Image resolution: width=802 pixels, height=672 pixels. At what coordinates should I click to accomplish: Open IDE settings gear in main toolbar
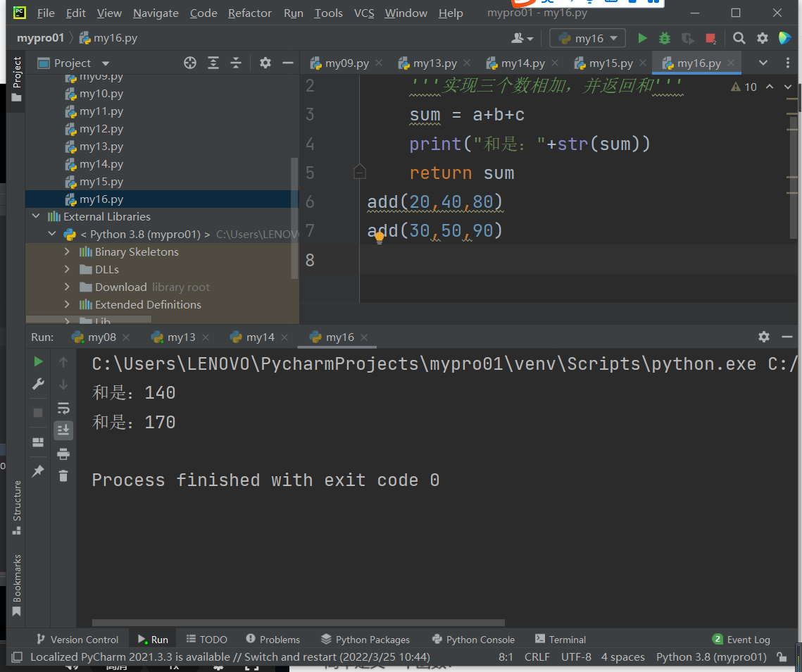click(x=762, y=38)
